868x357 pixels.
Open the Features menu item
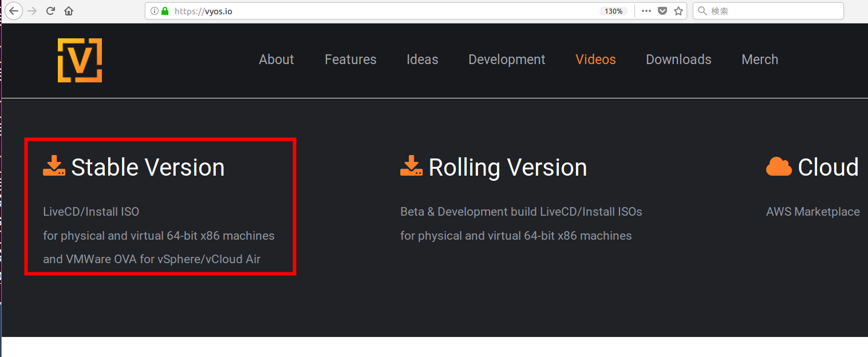pyautogui.click(x=350, y=59)
